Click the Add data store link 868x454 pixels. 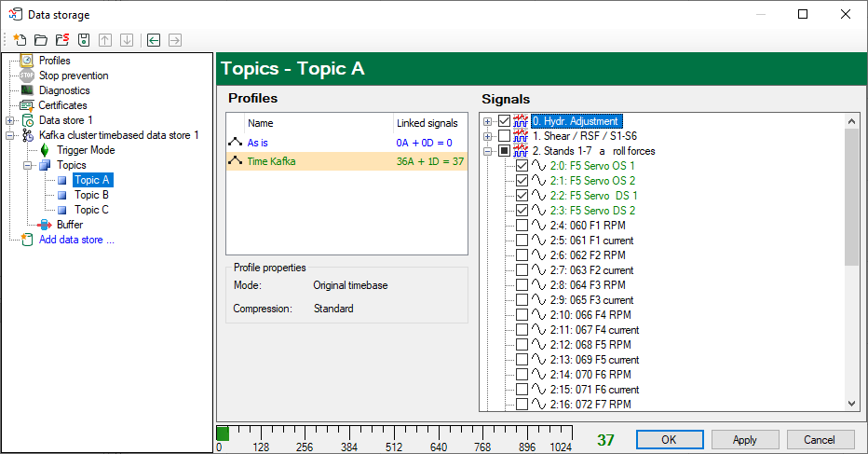(76, 240)
